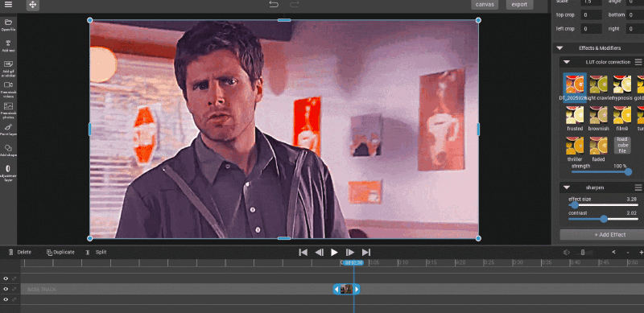Click the clip's right trim handle
The image size is (644, 313).
pos(357,289)
